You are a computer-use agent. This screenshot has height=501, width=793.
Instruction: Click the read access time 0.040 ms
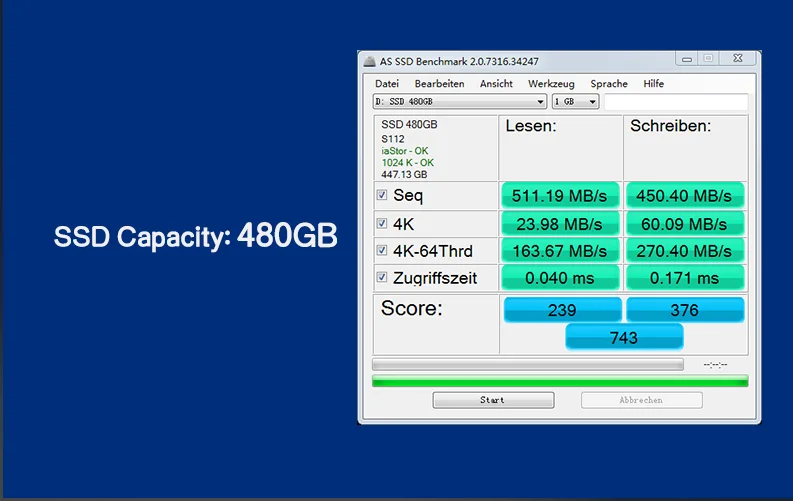point(560,278)
